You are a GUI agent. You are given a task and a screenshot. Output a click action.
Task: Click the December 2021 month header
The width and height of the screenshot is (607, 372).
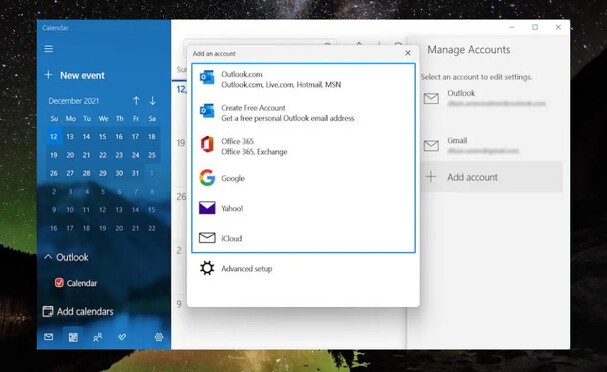74,101
